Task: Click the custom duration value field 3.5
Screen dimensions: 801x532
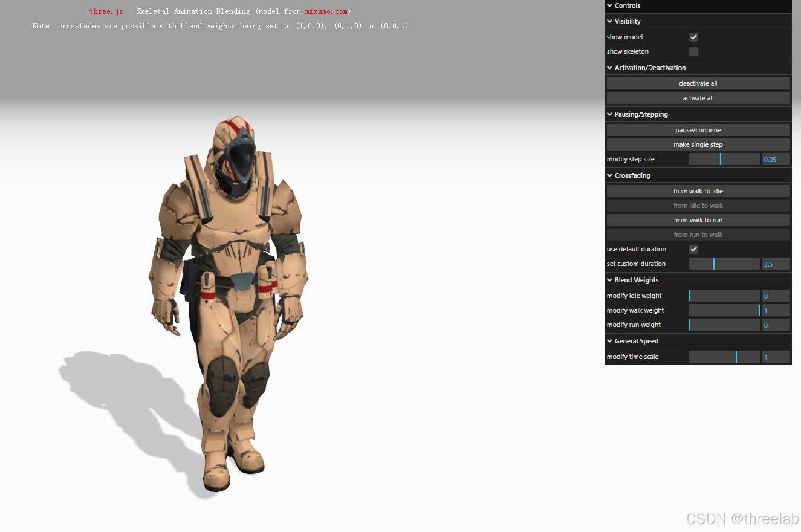Action: tap(776, 264)
